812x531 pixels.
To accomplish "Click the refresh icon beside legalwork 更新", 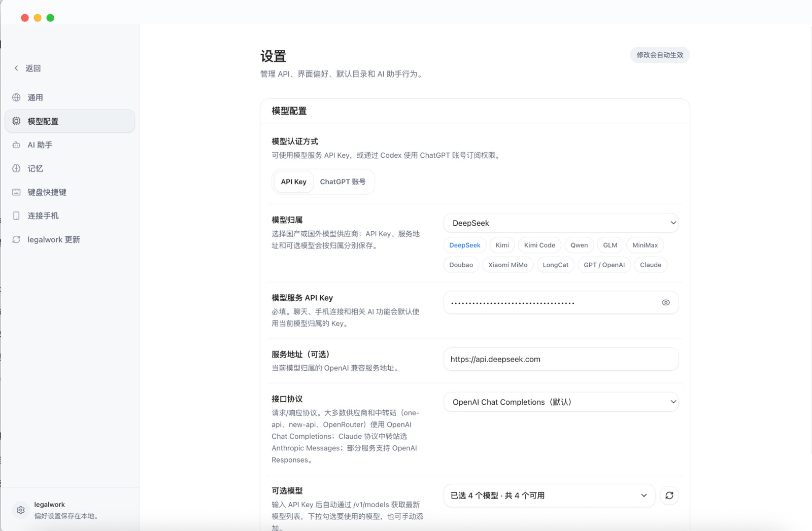I will point(16,239).
